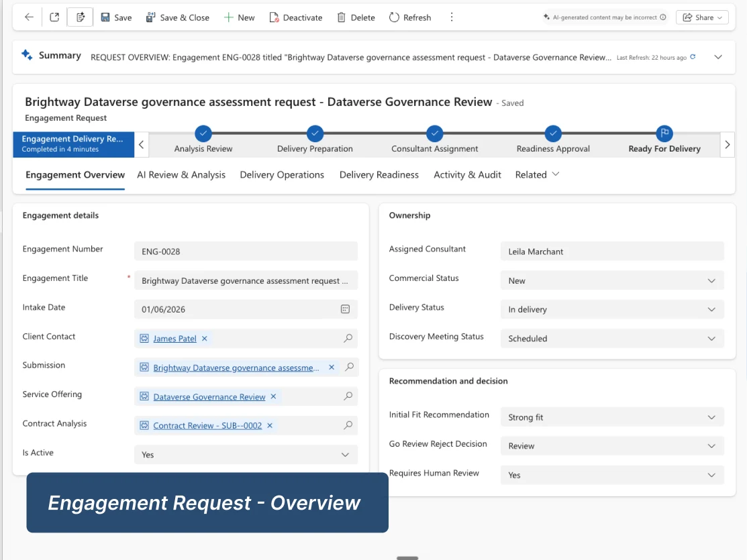Switch to AI Review & Analysis tab
This screenshot has height=560, width=747.
181,174
